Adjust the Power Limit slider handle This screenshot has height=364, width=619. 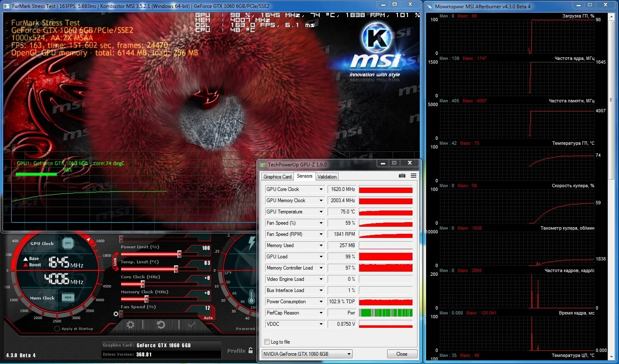179,254
